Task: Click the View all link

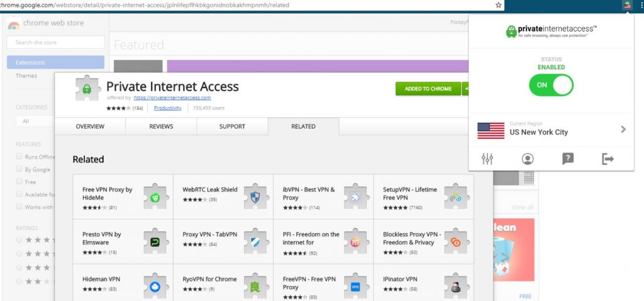Action: click(523, 207)
